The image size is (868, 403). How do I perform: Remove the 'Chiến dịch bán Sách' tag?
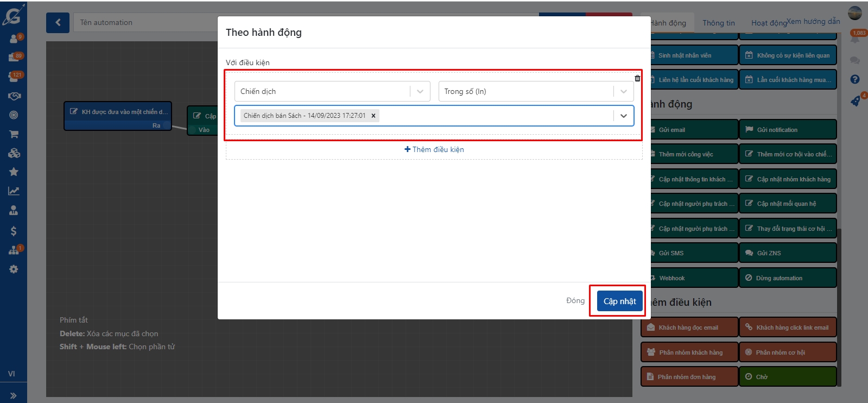373,116
